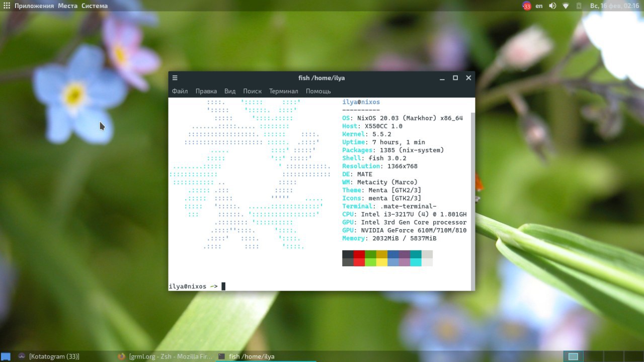Switch to Kotatogram (33) taskbar window
The height and width of the screenshot is (362, 644).
64,356
